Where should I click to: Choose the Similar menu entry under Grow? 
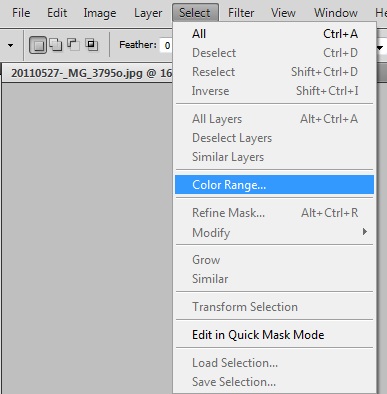click(x=274, y=279)
